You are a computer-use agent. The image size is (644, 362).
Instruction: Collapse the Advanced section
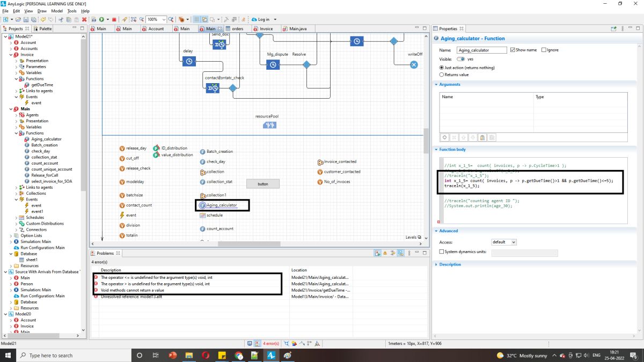436,231
